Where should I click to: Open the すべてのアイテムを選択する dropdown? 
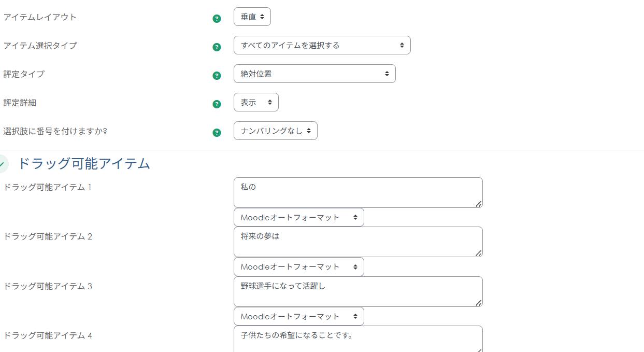click(322, 45)
